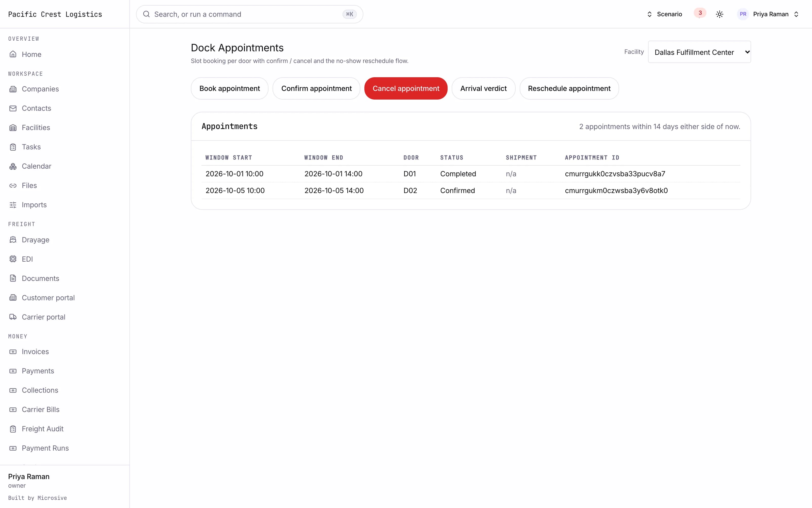
Task: Open the Drayage sidebar icon
Action: (13, 240)
